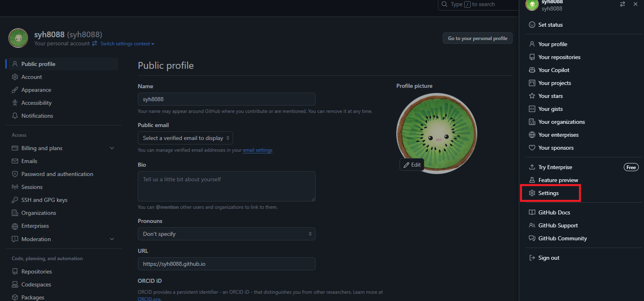Screen dimensions: 644x301
Task: Click the bell icon beside Notifications
Action: [x=15, y=116]
